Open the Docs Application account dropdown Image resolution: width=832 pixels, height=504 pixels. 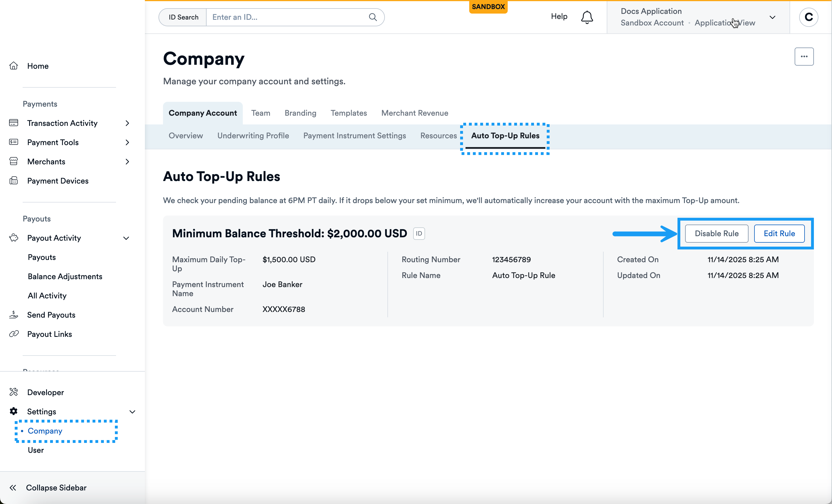pyautogui.click(x=772, y=17)
